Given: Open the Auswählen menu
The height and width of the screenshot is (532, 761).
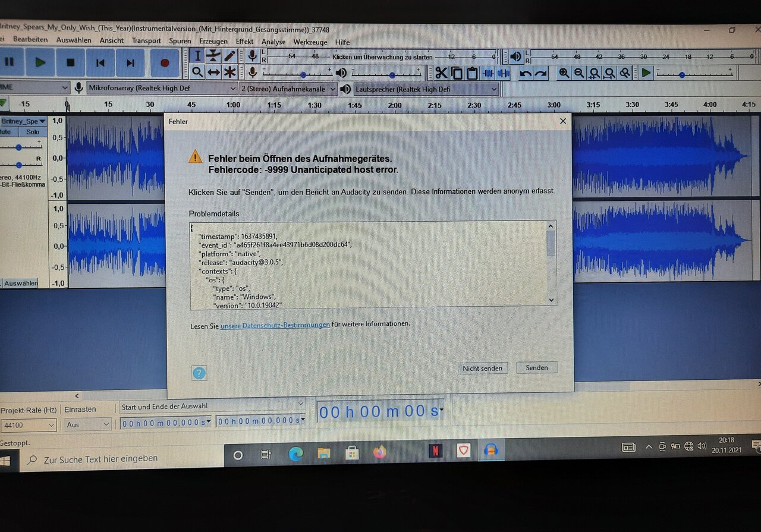Looking at the screenshot, I should [74, 40].
